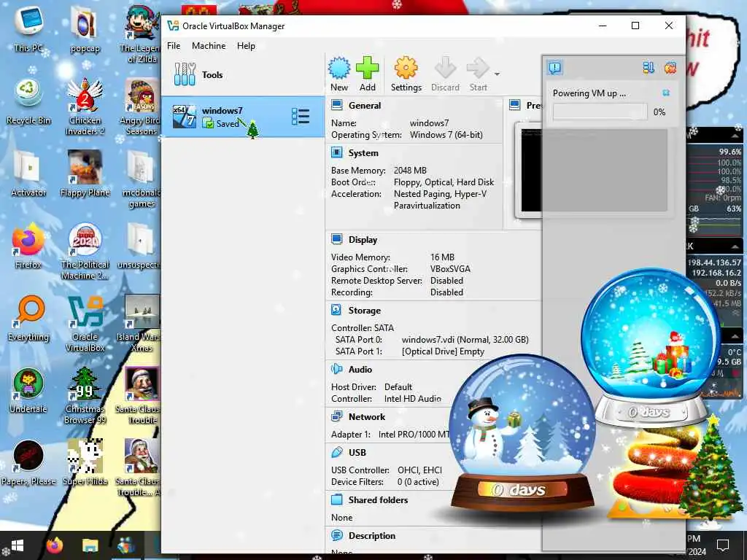This screenshot has height=560, width=747.
Task: Click the Start arrow toolbar icon
Action: click(x=478, y=74)
